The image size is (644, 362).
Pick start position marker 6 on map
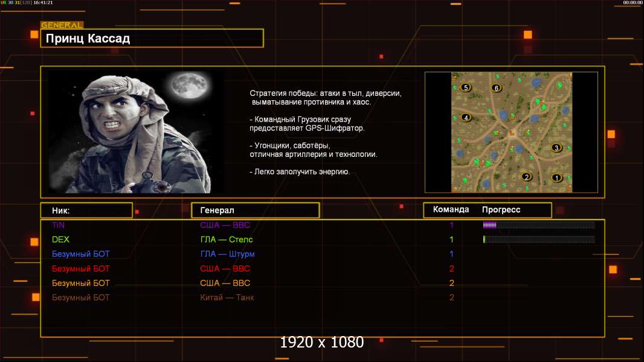click(x=496, y=88)
